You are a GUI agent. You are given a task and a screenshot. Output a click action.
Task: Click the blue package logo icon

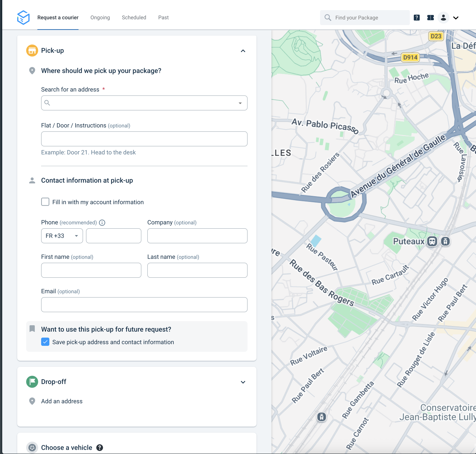click(23, 17)
